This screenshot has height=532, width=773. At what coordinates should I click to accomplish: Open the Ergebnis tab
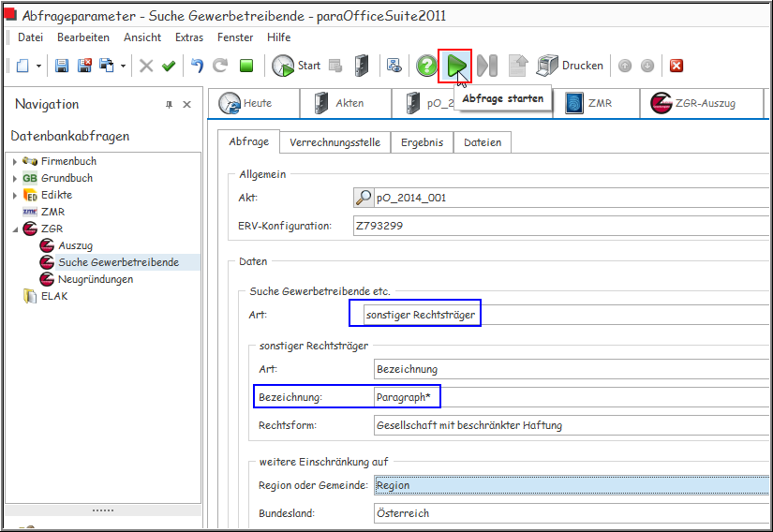pos(422,142)
